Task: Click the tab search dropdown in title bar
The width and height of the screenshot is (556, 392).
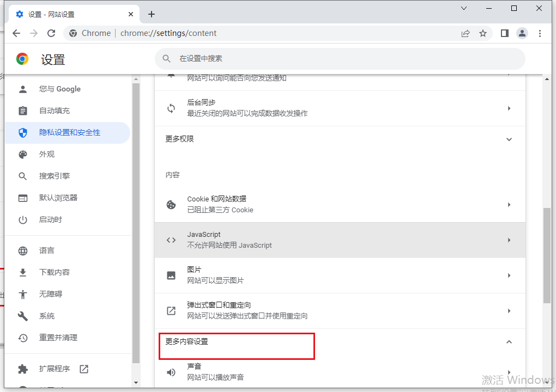Action: click(464, 9)
